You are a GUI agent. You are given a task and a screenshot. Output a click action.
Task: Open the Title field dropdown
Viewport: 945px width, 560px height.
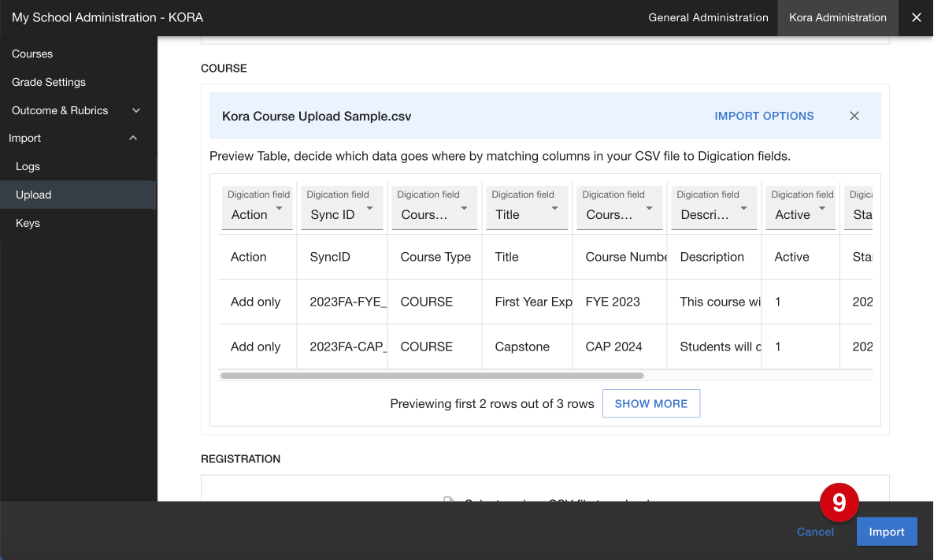click(526, 208)
